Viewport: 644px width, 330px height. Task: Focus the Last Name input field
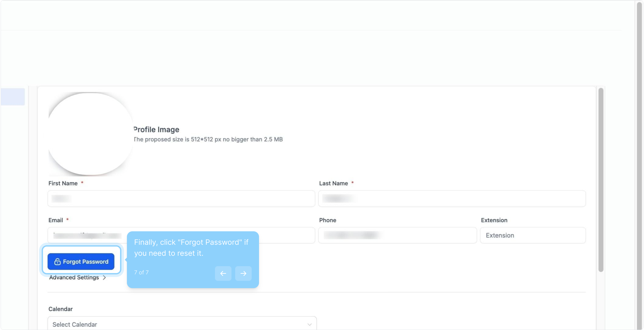coord(452,199)
